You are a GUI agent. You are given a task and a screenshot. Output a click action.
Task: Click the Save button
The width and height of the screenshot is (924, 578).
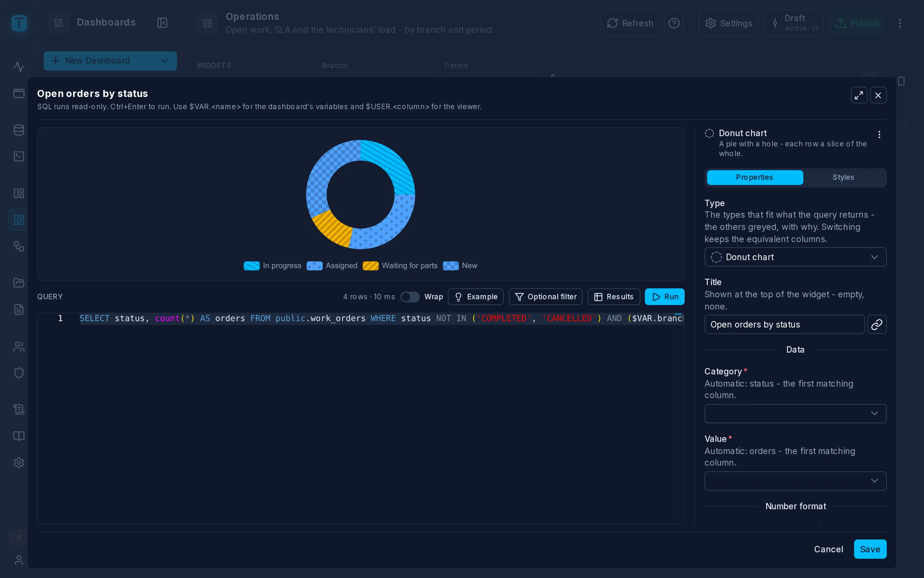(870, 549)
